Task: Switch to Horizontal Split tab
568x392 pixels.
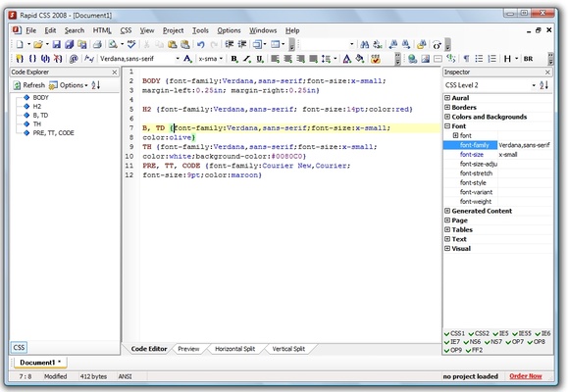Action: click(235, 349)
